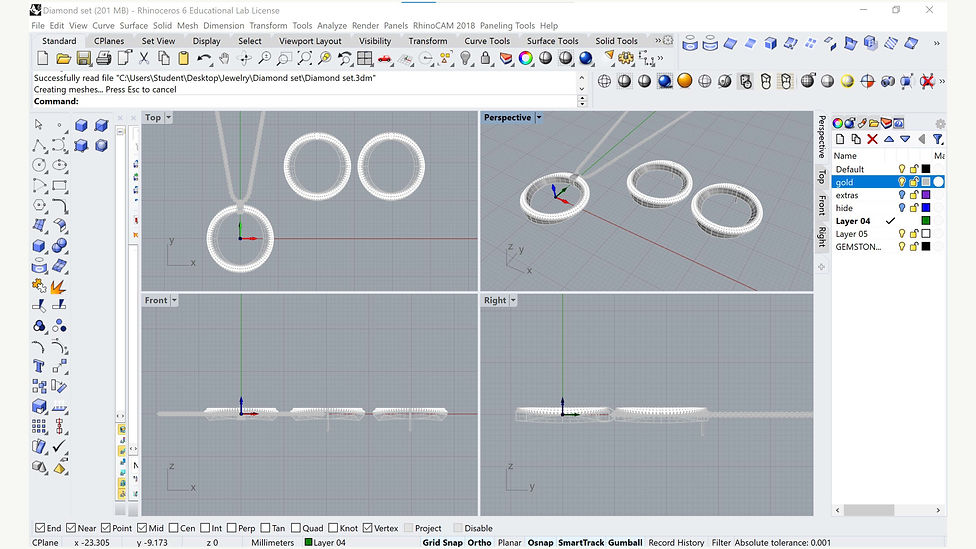Enable the Cen osnap checkbox

(174, 528)
